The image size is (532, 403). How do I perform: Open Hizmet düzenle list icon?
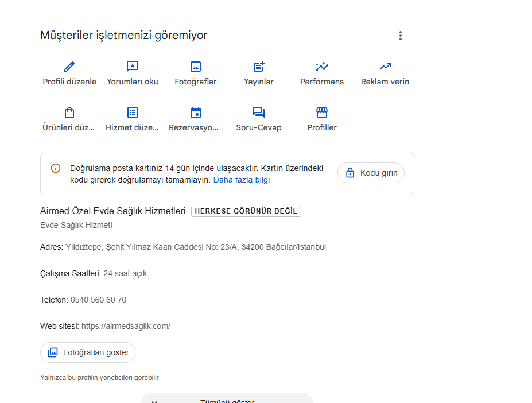click(x=133, y=113)
